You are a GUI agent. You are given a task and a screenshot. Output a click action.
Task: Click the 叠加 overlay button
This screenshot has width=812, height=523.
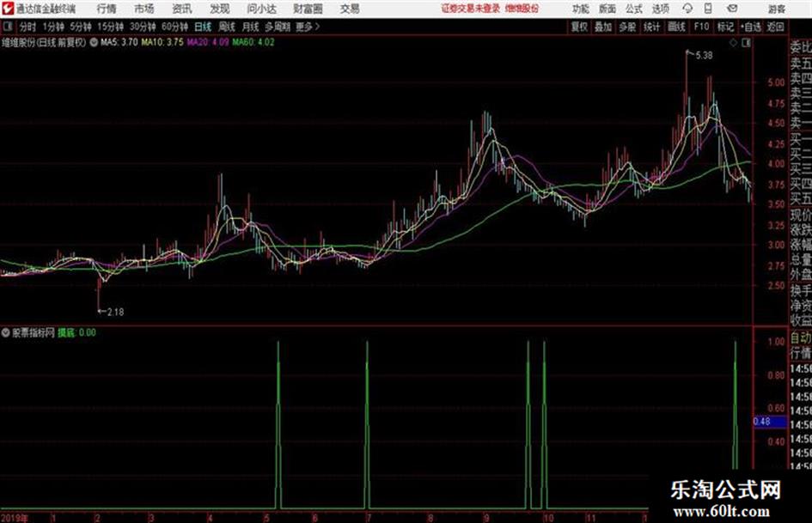[603, 27]
